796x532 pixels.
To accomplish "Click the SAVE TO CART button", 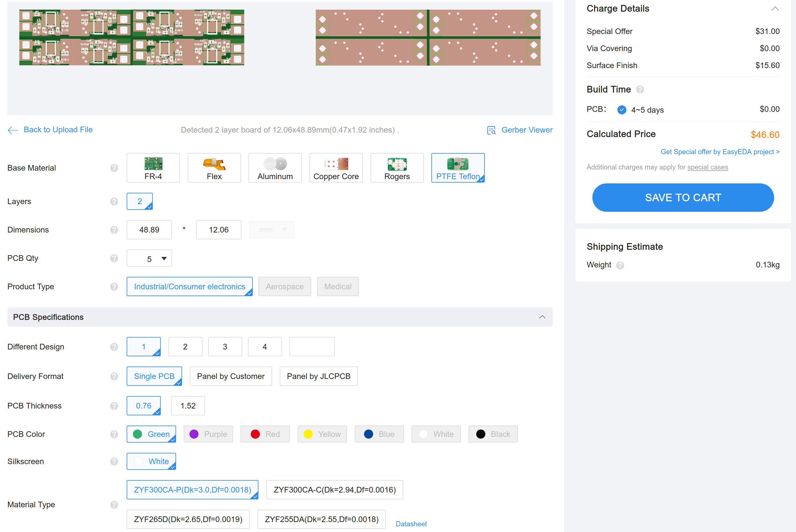I will [x=683, y=198].
